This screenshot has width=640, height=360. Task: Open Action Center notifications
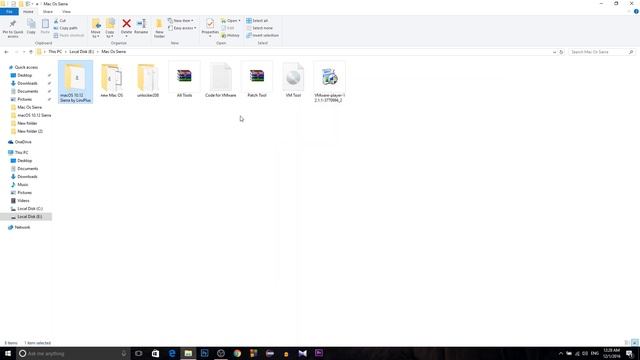tap(630, 353)
